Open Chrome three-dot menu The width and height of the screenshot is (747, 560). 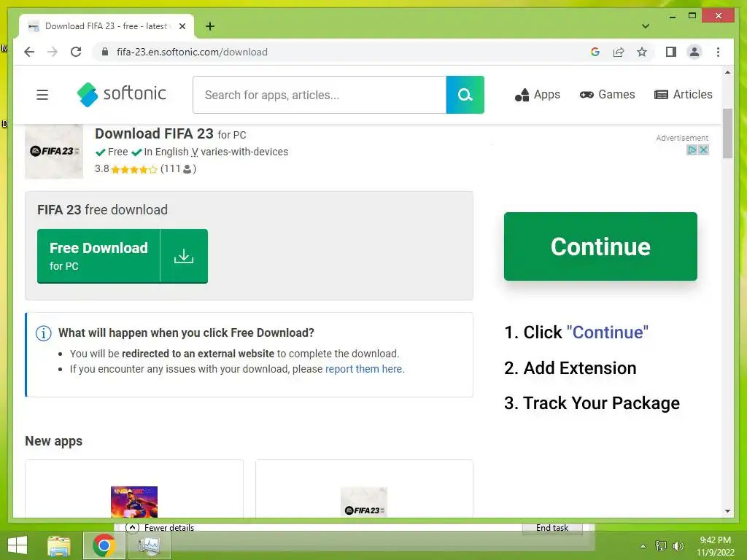(718, 52)
